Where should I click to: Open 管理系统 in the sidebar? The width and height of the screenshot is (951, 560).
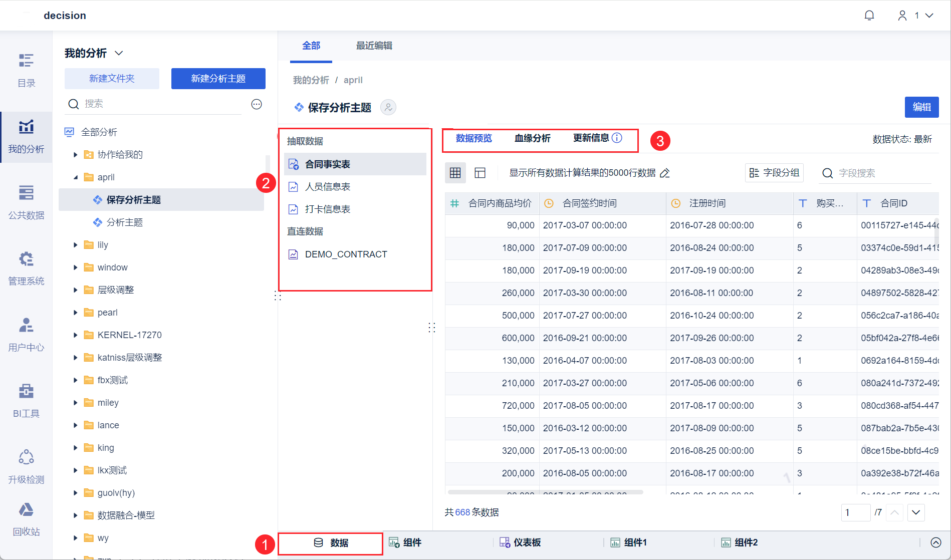[x=26, y=268]
